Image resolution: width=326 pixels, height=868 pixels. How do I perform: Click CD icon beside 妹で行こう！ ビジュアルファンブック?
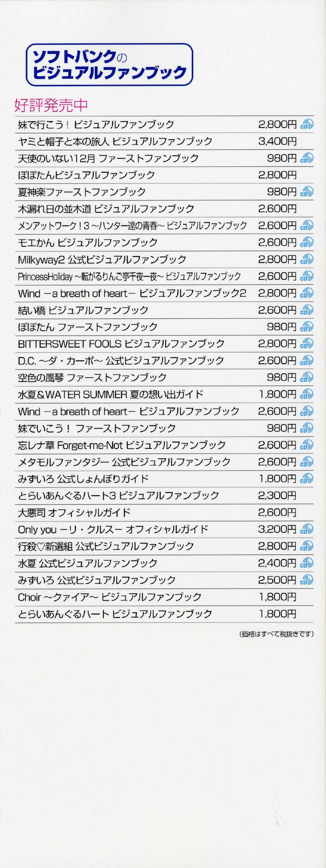pos(306,124)
